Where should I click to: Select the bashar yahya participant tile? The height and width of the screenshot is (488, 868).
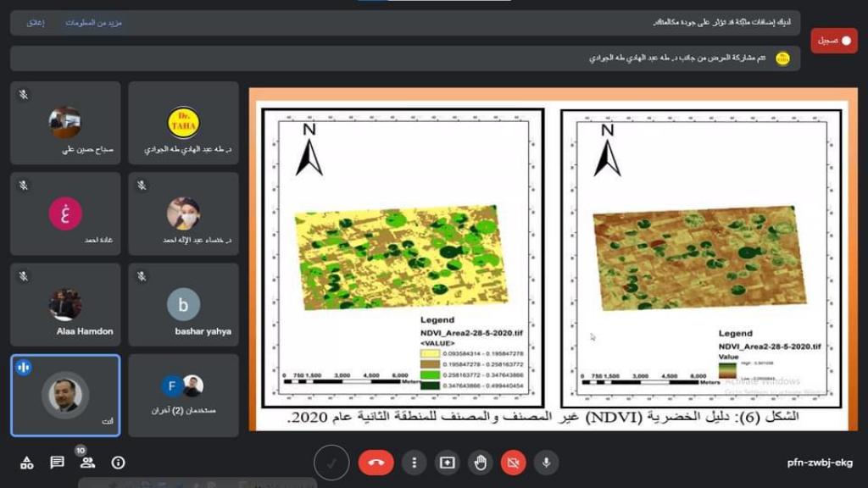[x=183, y=304]
